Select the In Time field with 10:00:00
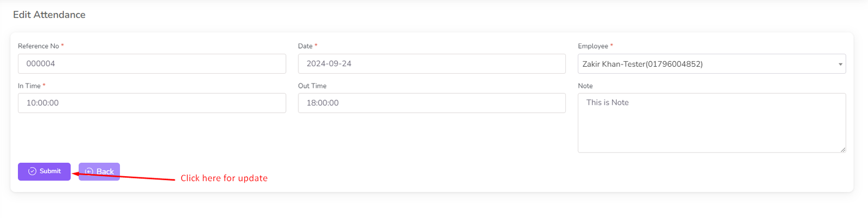The image size is (868, 218). (x=152, y=103)
